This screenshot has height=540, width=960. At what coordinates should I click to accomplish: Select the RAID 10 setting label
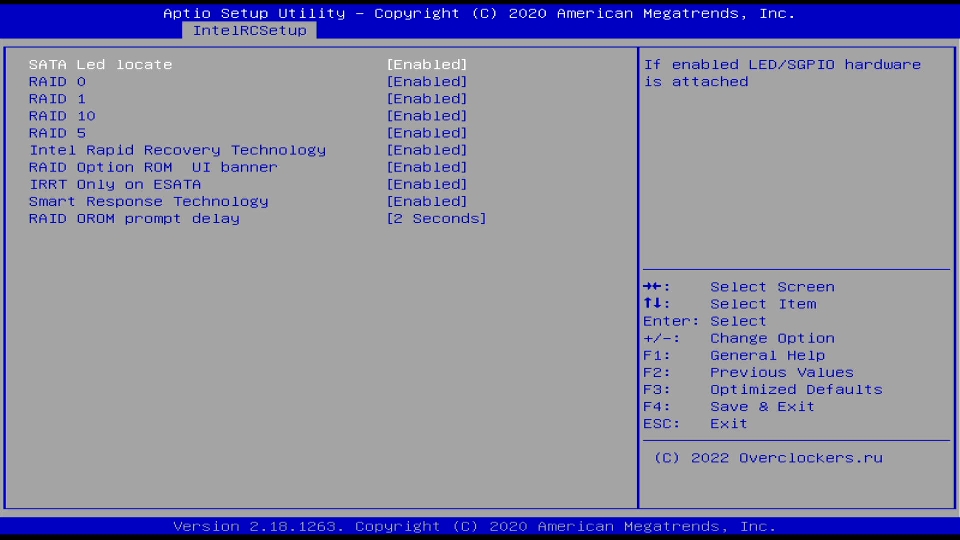(x=62, y=116)
